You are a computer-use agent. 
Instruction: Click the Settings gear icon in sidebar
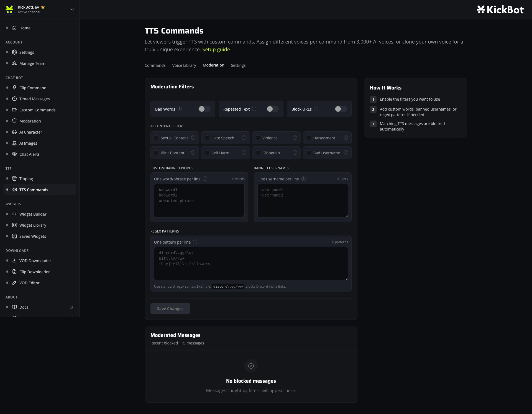coord(14,52)
